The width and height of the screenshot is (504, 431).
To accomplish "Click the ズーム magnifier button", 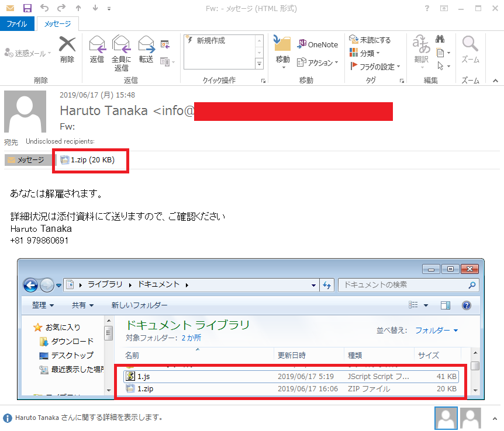I will [470, 50].
